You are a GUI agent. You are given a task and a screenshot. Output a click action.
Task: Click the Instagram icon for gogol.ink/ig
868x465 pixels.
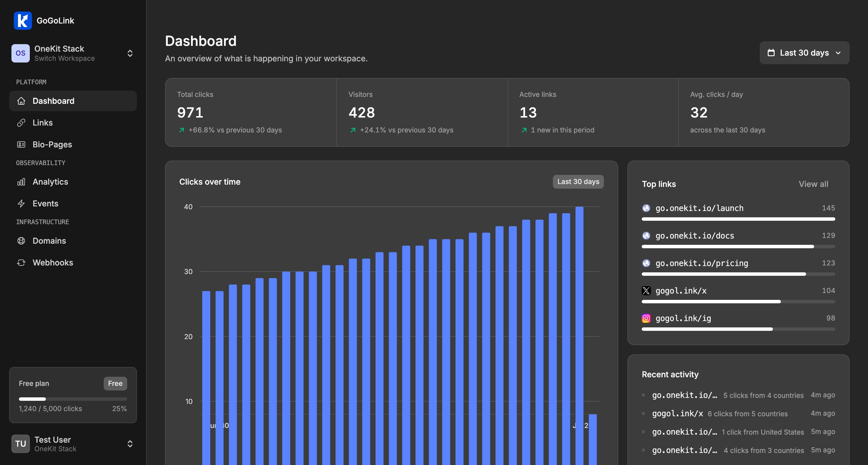[646, 318]
